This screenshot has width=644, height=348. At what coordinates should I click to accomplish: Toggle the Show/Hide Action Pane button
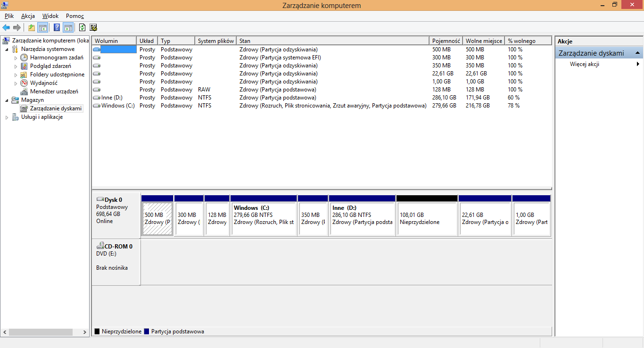68,27
